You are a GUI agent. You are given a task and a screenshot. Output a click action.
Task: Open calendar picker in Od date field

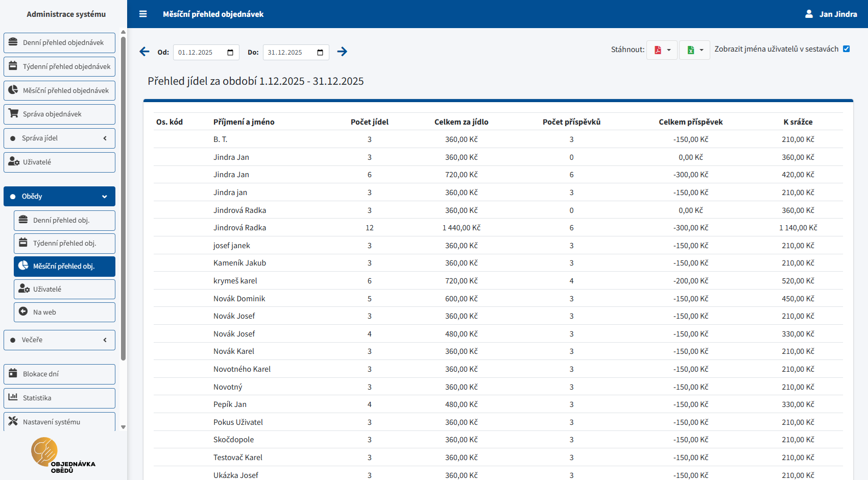tap(230, 53)
